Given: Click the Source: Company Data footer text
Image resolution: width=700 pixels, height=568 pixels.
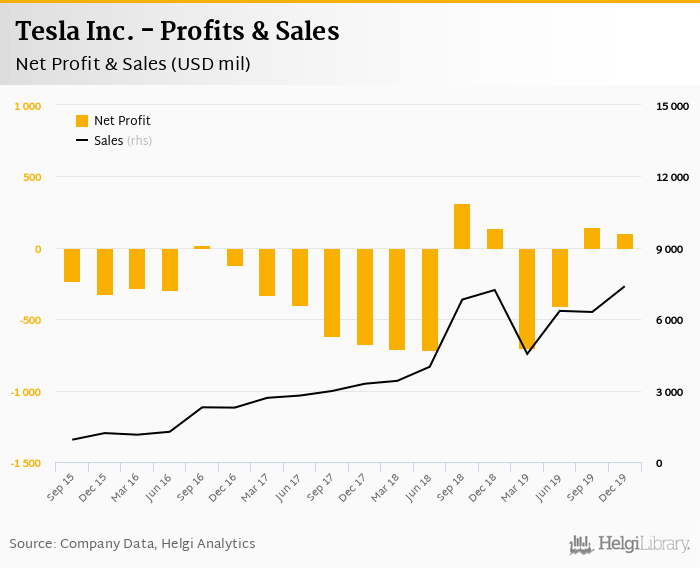Looking at the screenshot, I should pos(132,544).
